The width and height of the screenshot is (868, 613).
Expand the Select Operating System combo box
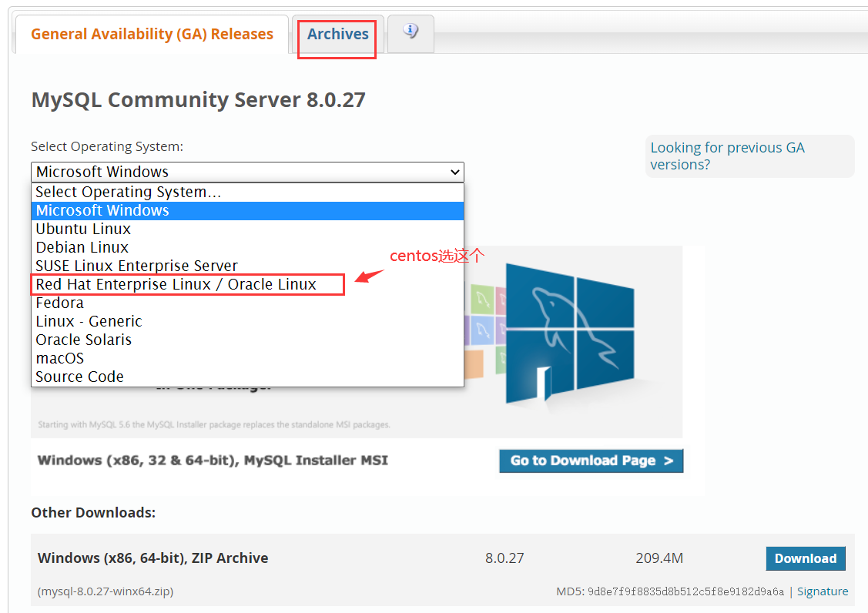247,172
